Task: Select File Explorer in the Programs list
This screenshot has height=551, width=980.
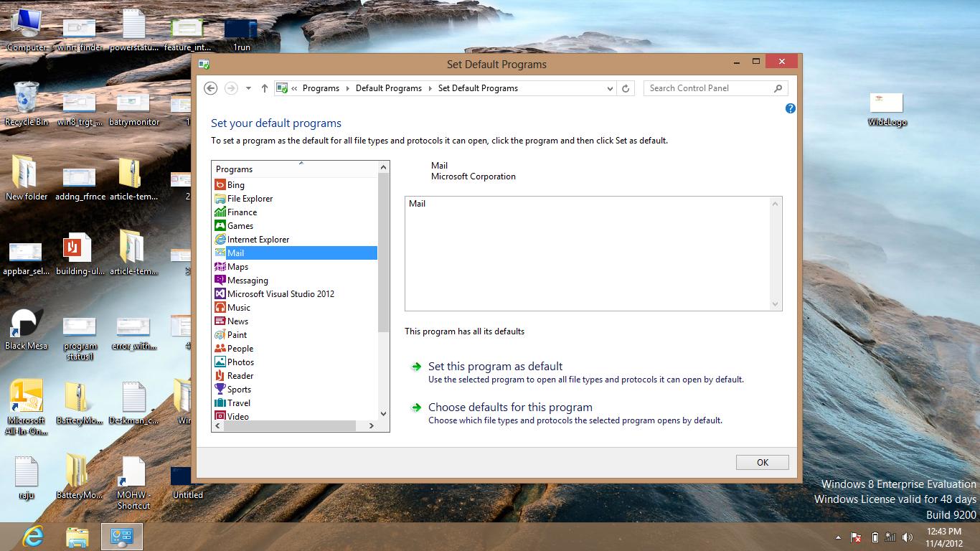Action: tap(296, 199)
